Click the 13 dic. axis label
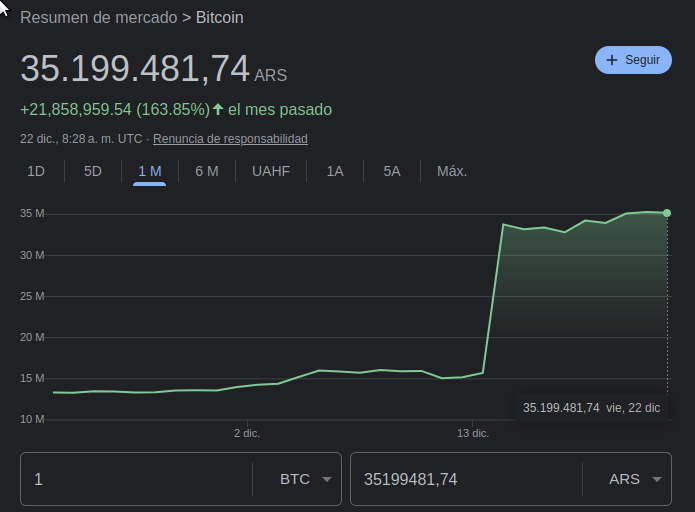 473,433
